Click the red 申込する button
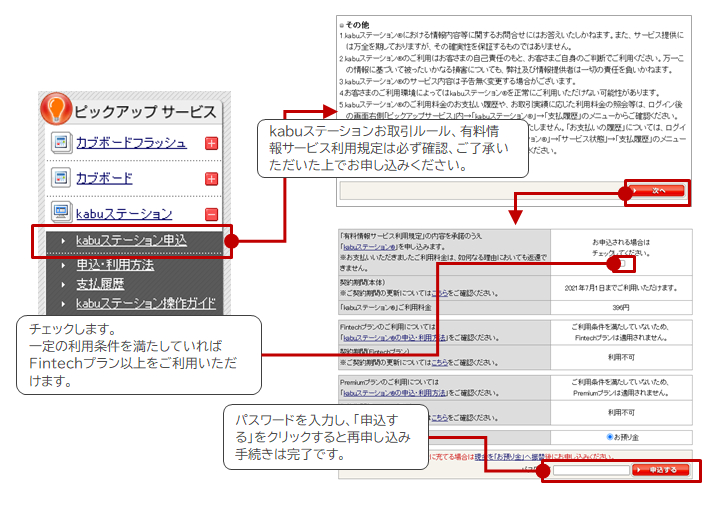709x505 pixels. click(x=661, y=470)
